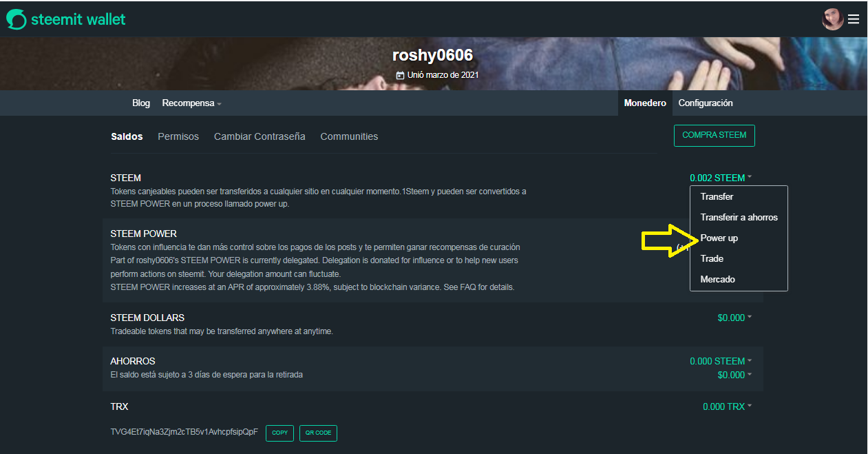Click the STEEM POWER heading
Viewport: 868px width, 454px height.
pos(144,234)
